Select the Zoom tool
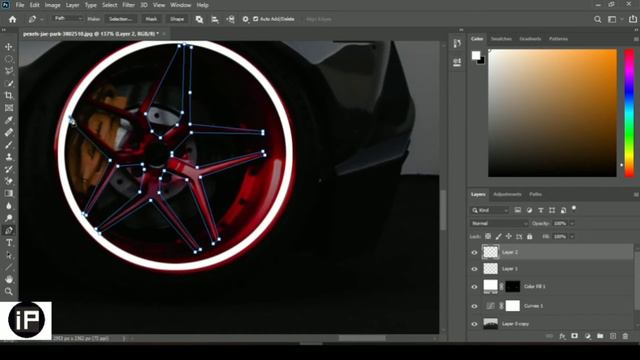640x360 pixels. 9,291
